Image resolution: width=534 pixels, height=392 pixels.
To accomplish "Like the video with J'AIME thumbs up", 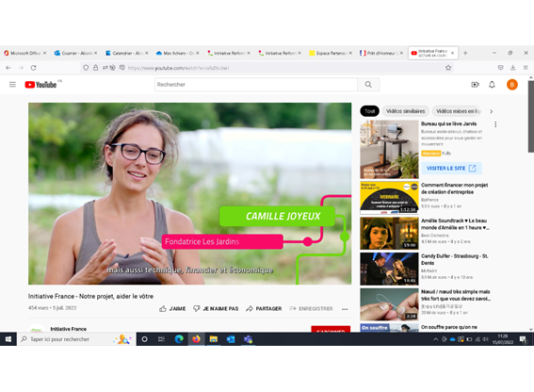I will click(172, 309).
